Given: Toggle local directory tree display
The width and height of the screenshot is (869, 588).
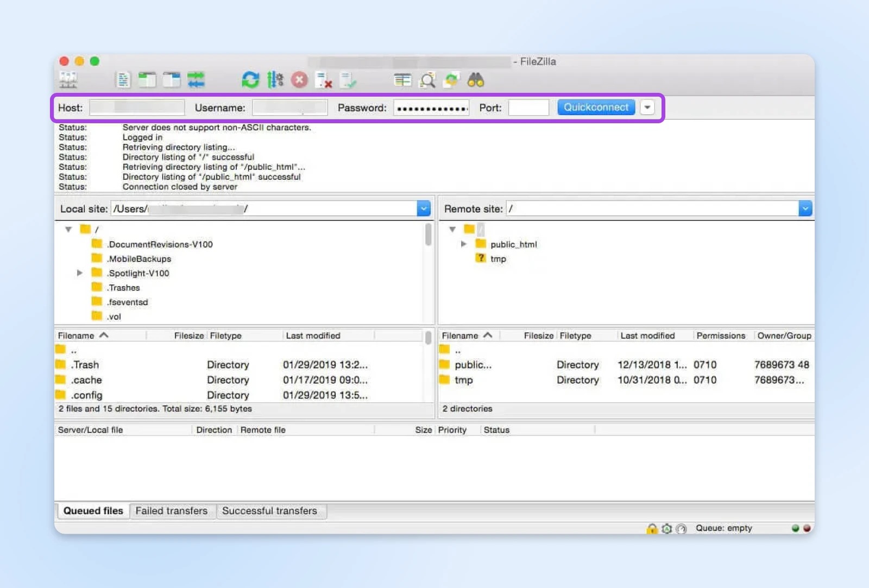Looking at the screenshot, I should (147, 80).
